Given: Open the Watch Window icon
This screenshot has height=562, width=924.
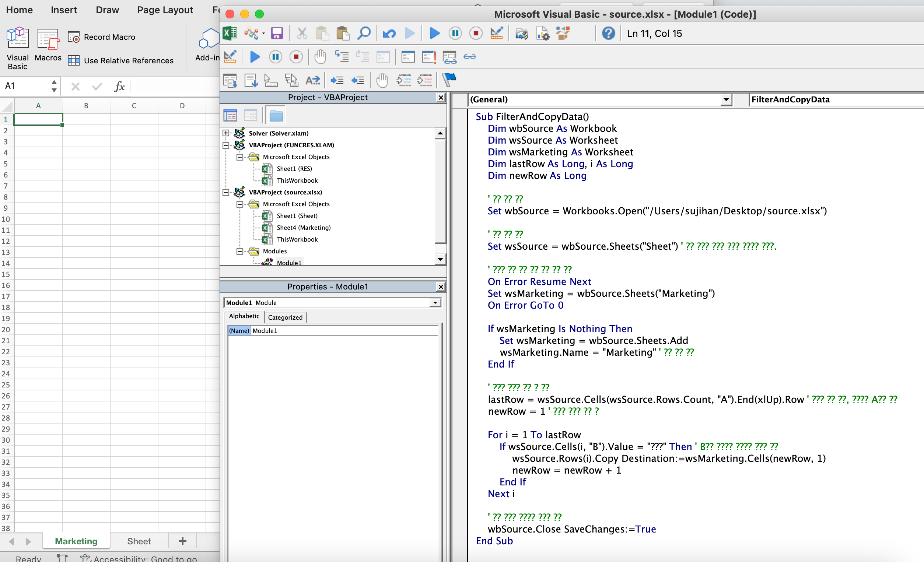Looking at the screenshot, I should coord(449,57).
